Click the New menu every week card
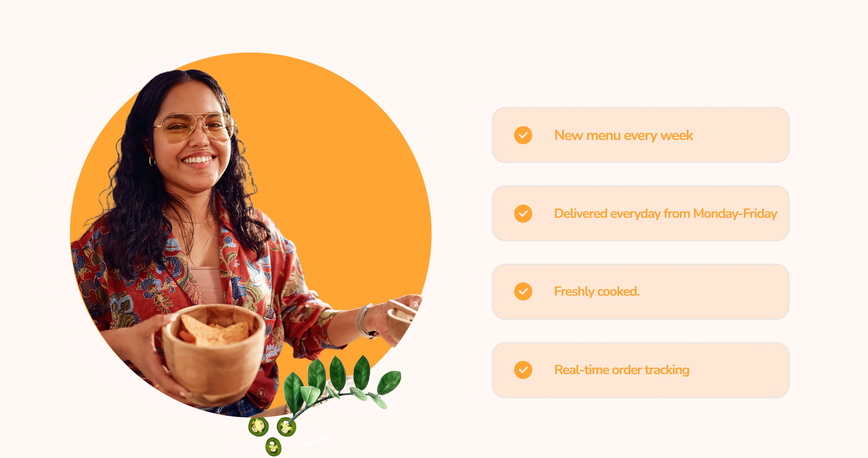The height and width of the screenshot is (458, 868). 641,135
